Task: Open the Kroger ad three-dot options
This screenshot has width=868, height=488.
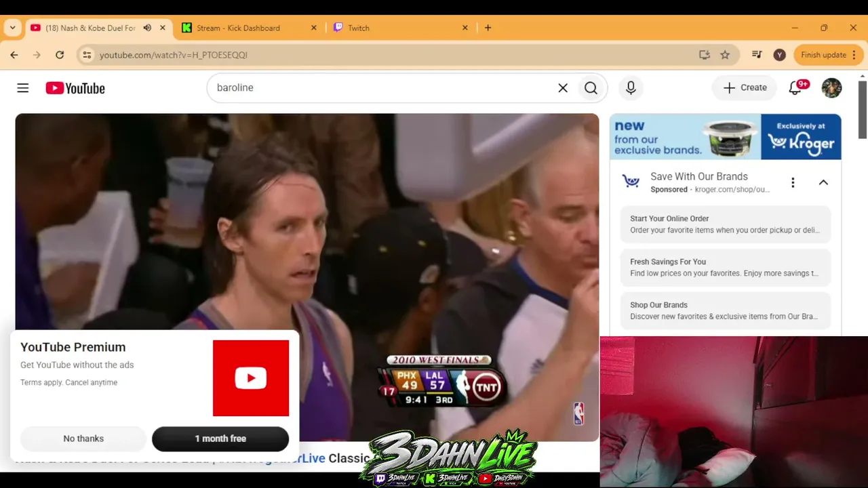Action: 793,182
